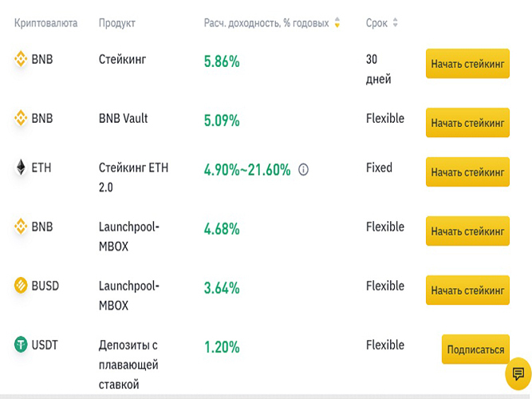Image resolution: width=532 pixels, height=399 pixels.
Task: Click the BNB icon in the BNB Launchpool-MBOX row
Action: [x=21, y=227]
